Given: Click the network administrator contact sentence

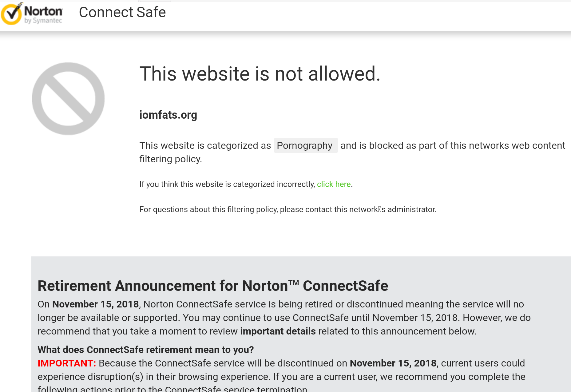Looking at the screenshot, I should tap(287, 209).
